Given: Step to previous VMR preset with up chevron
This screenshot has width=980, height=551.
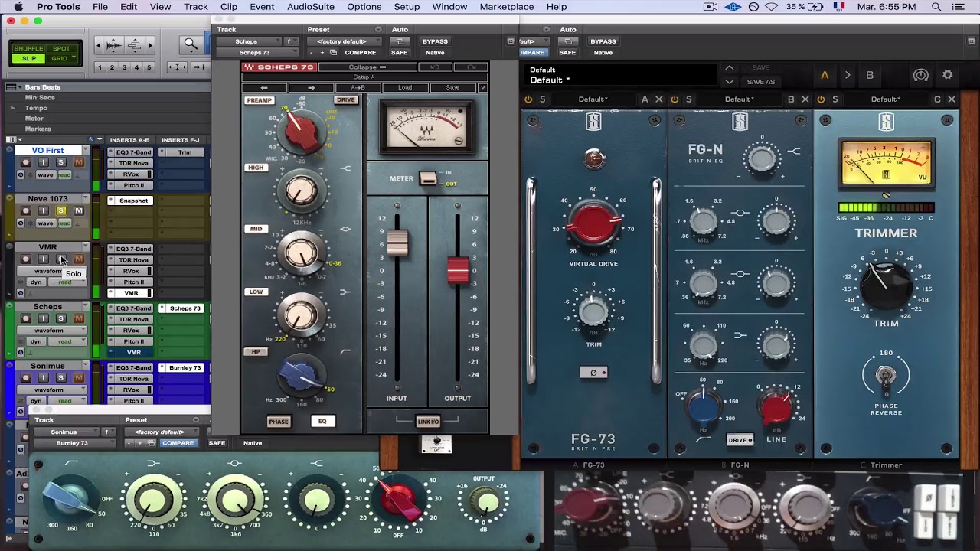Looking at the screenshot, I should [730, 68].
